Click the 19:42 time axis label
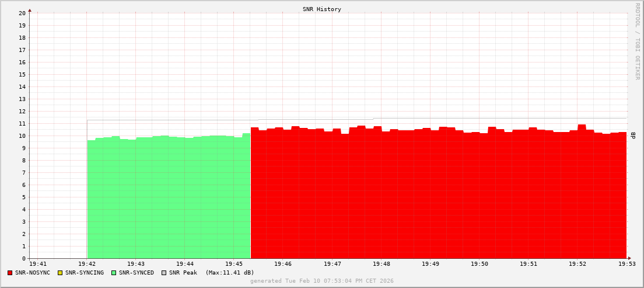644x288 pixels. [86, 264]
